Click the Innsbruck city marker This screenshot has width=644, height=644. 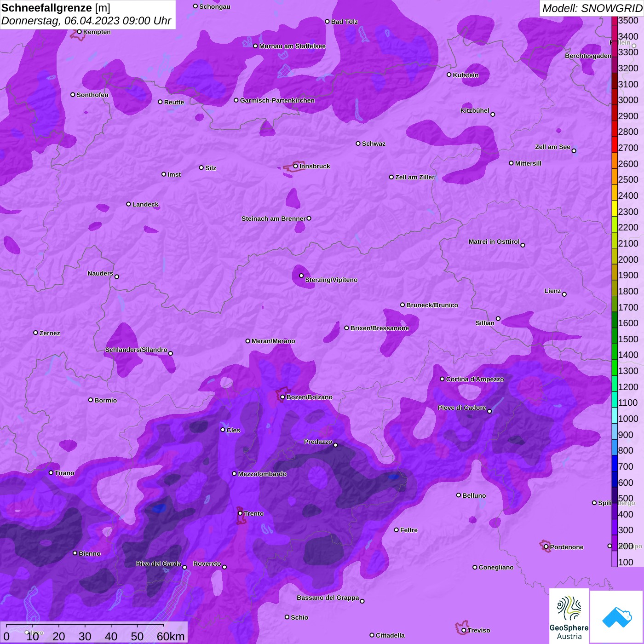pos(295,166)
